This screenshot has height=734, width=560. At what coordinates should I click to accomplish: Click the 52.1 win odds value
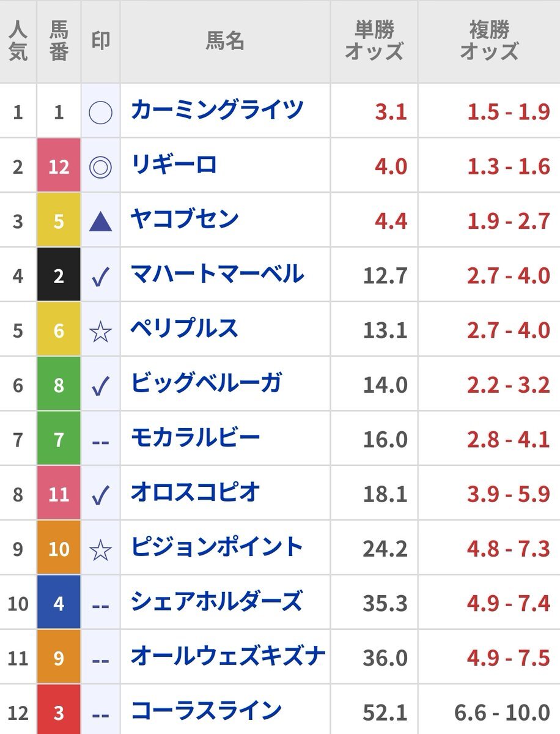(x=385, y=713)
